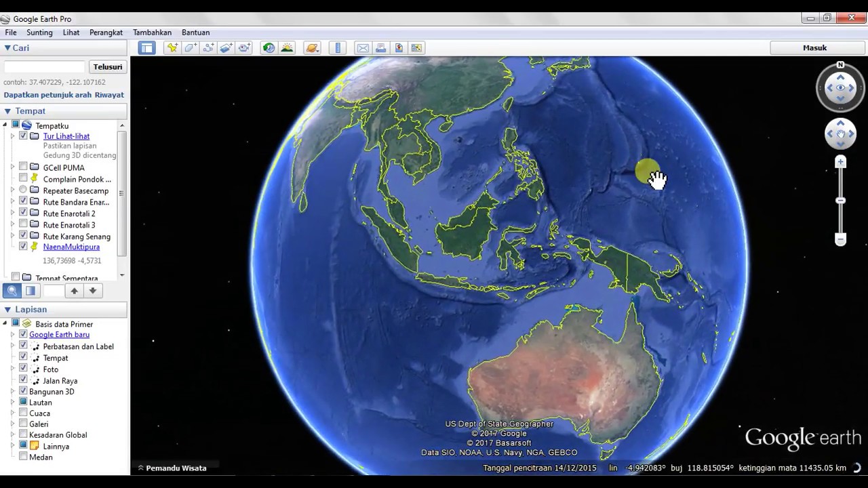This screenshot has width=868, height=488.
Task: Expand the GCell PUMA folder
Action: pos(12,167)
